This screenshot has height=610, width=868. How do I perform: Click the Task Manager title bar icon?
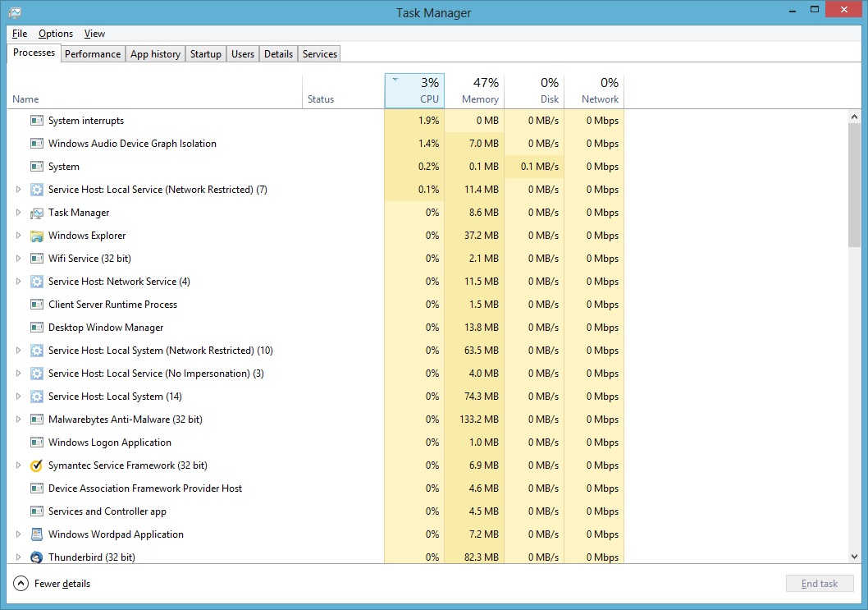click(x=15, y=12)
